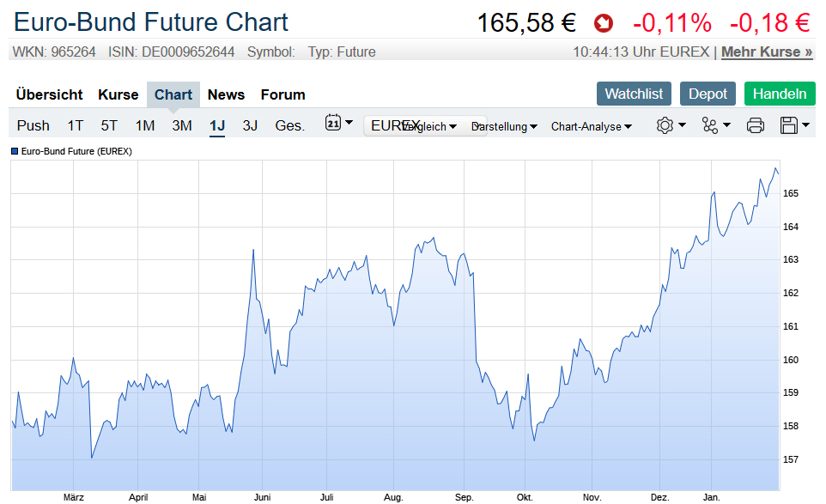The width and height of the screenshot is (826, 504).
Task: Expand the Chart-Analyse dropdown
Action: (591, 126)
